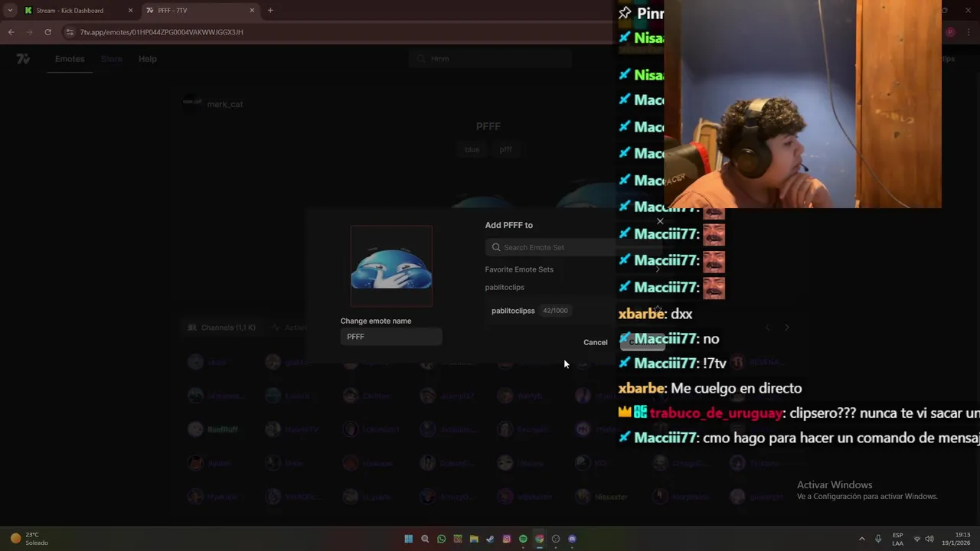Viewport: 980px width, 551px height.
Task: Click the address bar URL
Action: click(162, 32)
